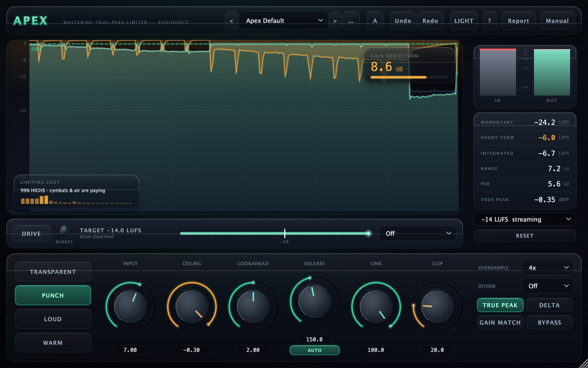
Task: Click the Ceiling value field -0.30
Action: pyautogui.click(x=192, y=350)
